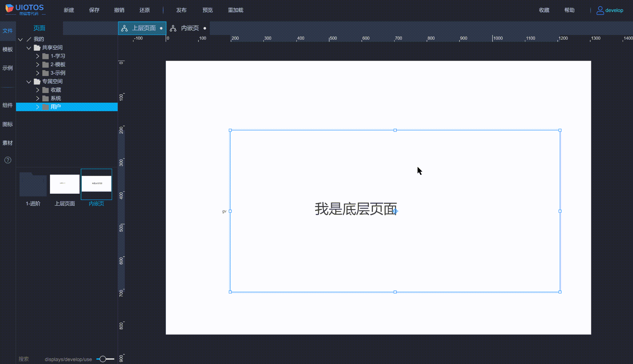The height and width of the screenshot is (364, 633).
Task: Click the 发布 (Publish) button
Action: tap(181, 10)
